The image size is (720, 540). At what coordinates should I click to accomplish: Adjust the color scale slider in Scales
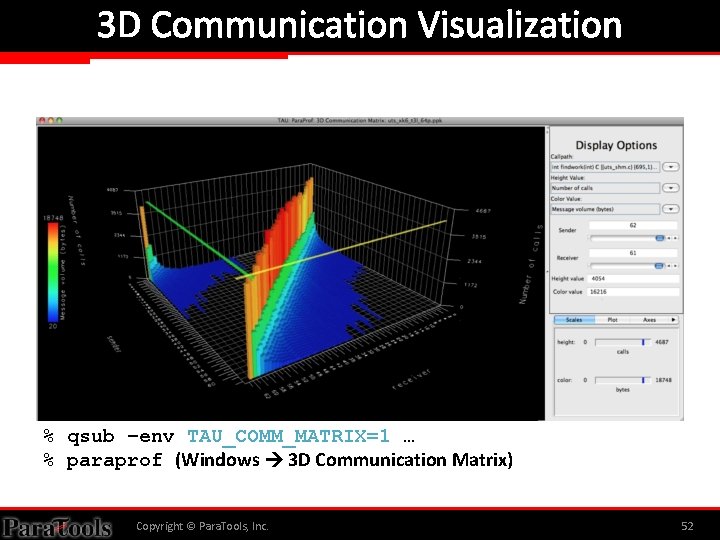[623, 380]
